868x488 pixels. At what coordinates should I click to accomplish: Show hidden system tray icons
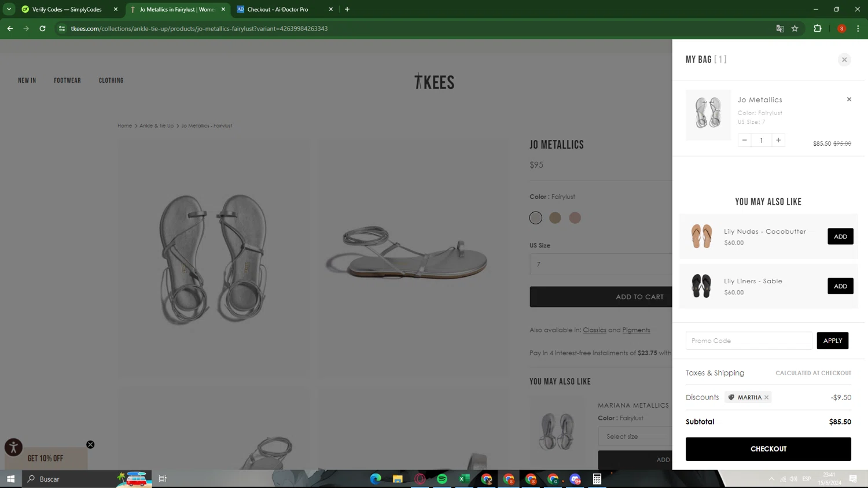771,479
